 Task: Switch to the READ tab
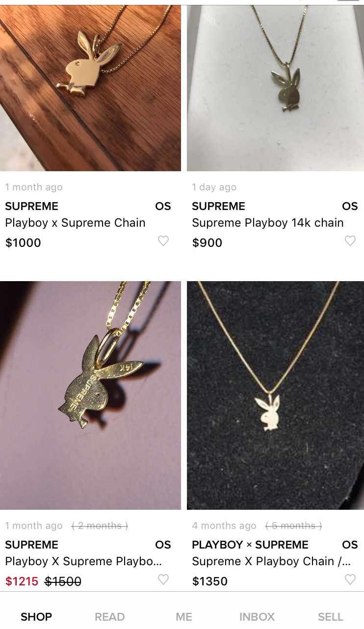point(110,616)
